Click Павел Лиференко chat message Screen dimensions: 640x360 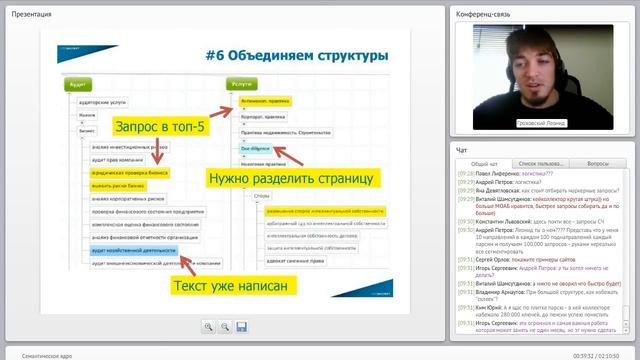click(x=505, y=174)
